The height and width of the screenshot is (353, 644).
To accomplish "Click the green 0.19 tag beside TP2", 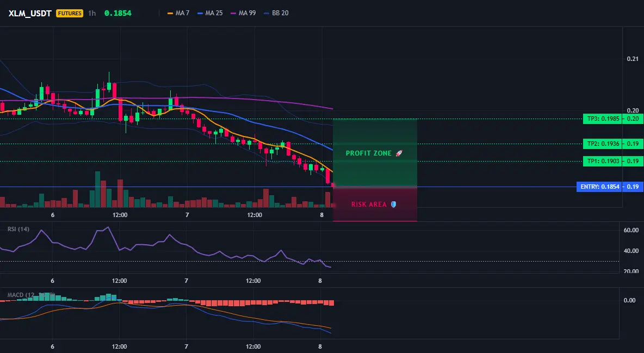I will [633, 144].
